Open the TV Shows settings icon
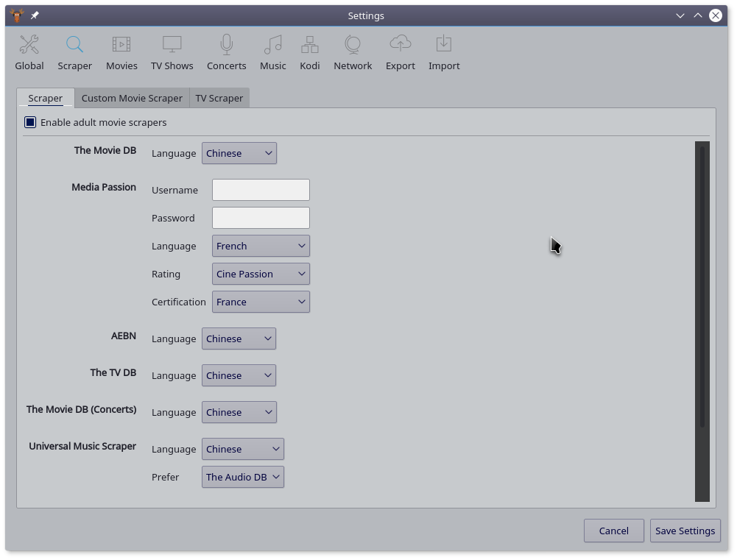 click(172, 53)
